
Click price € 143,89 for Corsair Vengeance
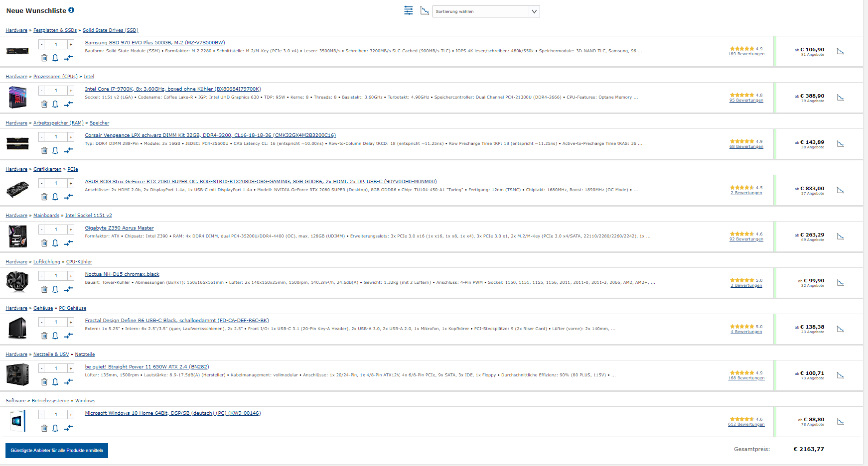[812, 142]
